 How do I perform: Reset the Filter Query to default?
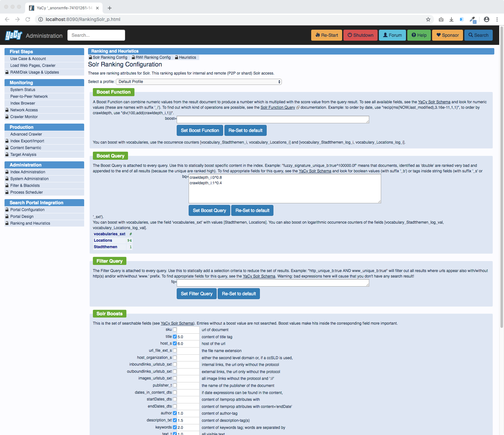click(239, 294)
